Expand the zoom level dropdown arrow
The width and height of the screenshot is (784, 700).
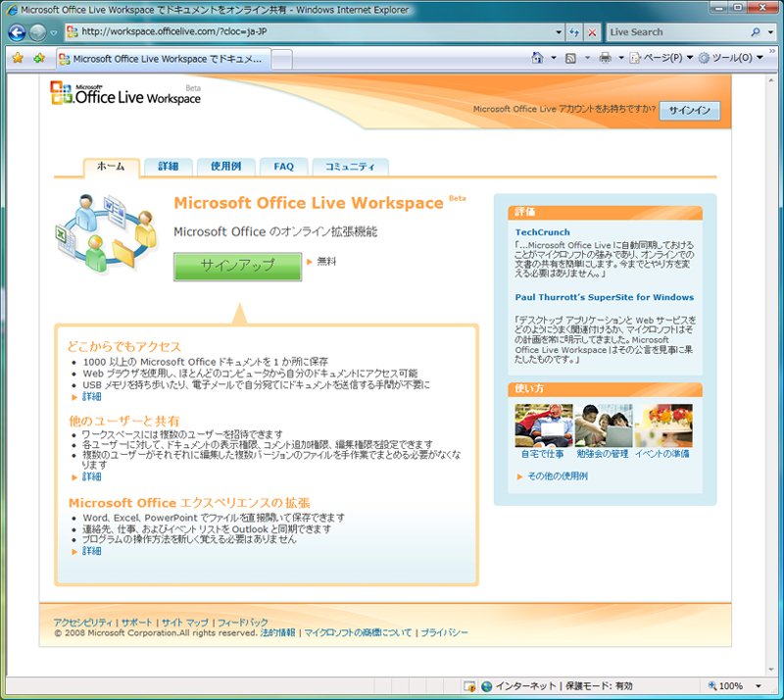coord(758,686)
